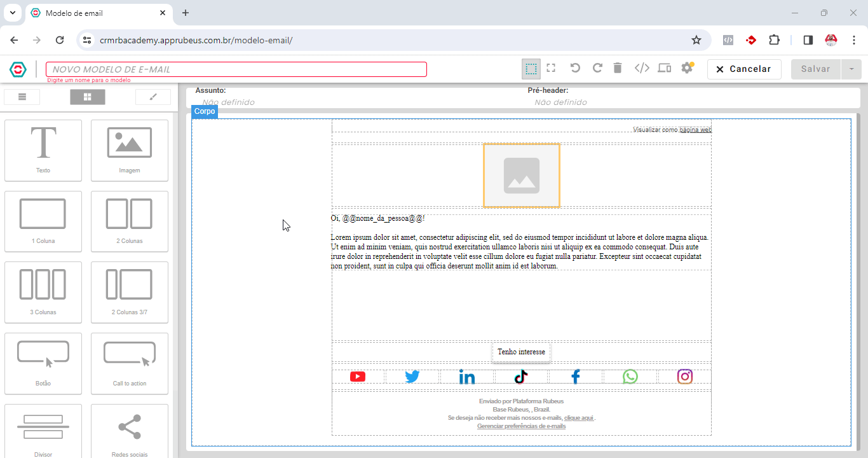
Task: Undo the last change
Action: (x=575, y=68)
